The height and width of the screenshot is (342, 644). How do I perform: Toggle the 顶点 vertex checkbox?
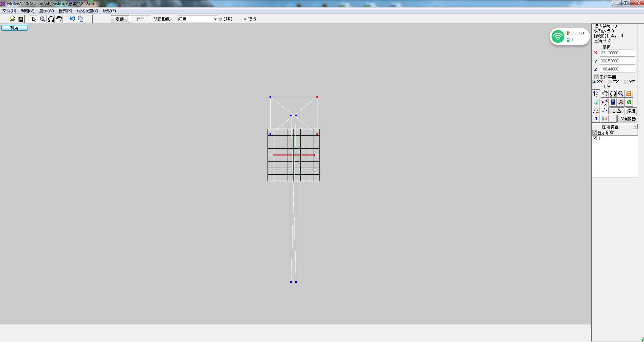pyautogui.click(x=245, y=19)
